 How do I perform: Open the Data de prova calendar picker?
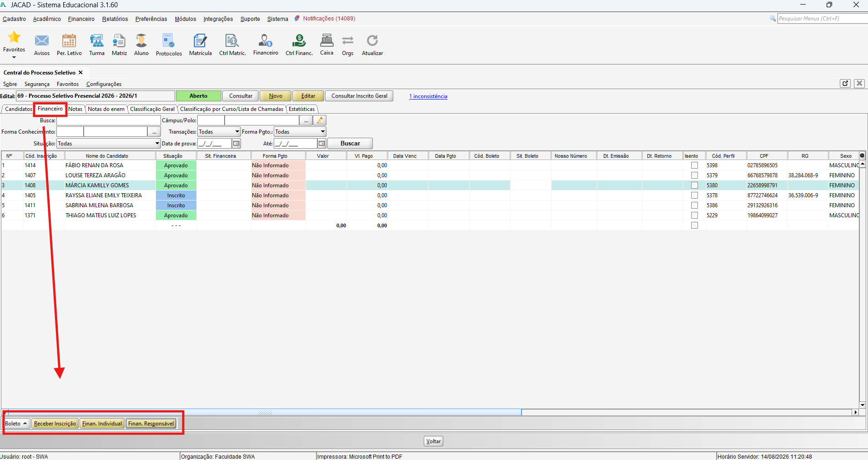236,144
